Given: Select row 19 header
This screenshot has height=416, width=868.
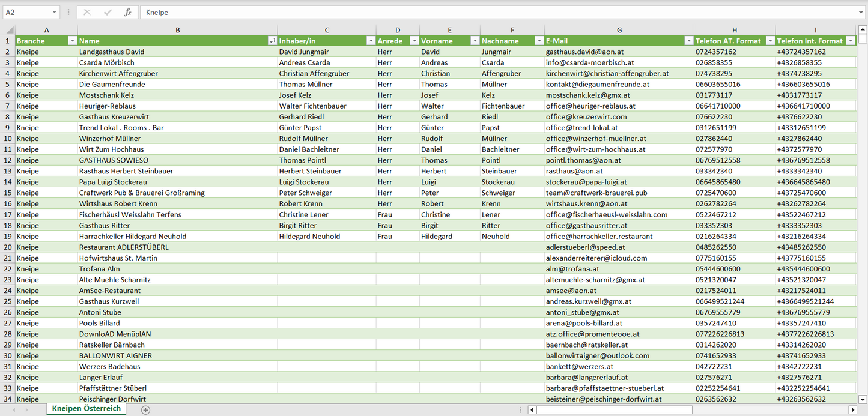Looking at the screenshot, I should pyautogui.click(x=7, y=237).
